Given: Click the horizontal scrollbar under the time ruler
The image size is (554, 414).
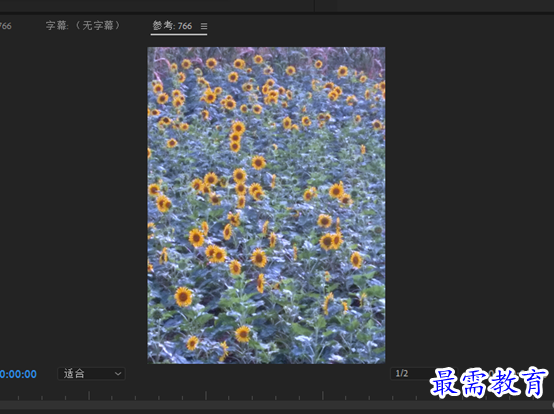Looking at the screenshot, I should 277,405.
